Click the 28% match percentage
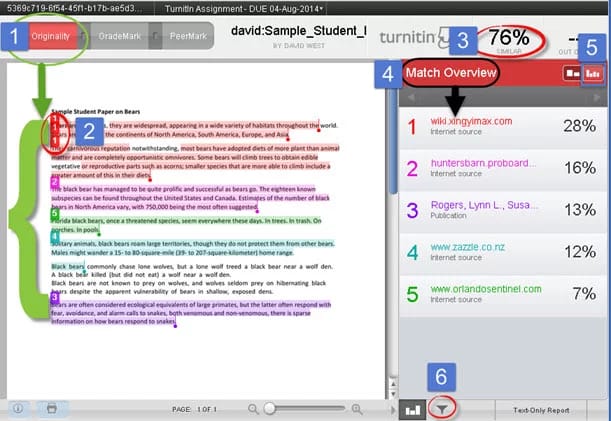The image size is (611, 421). click(579, 126)
